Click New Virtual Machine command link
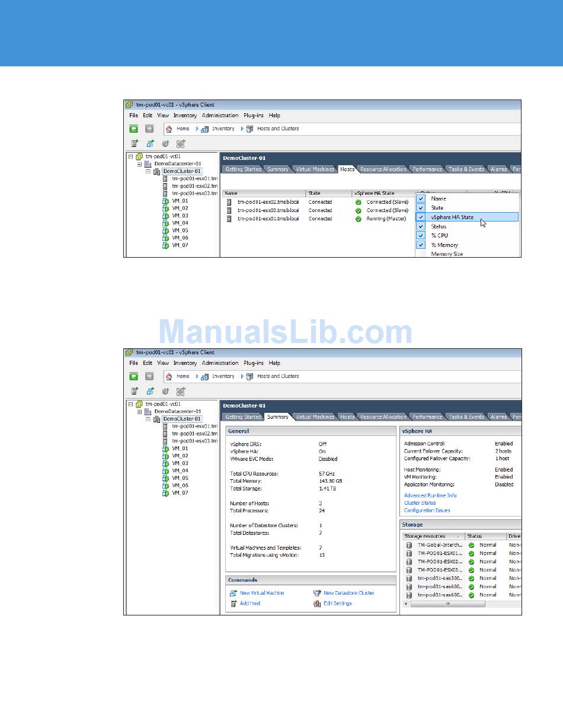The image size is (563, 728). point(262,593)
